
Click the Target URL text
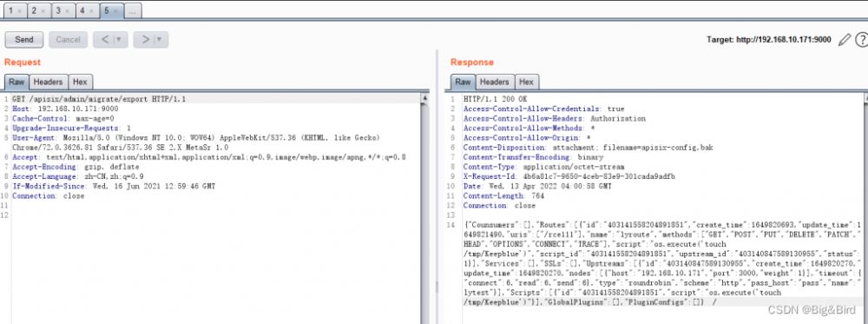769,39
